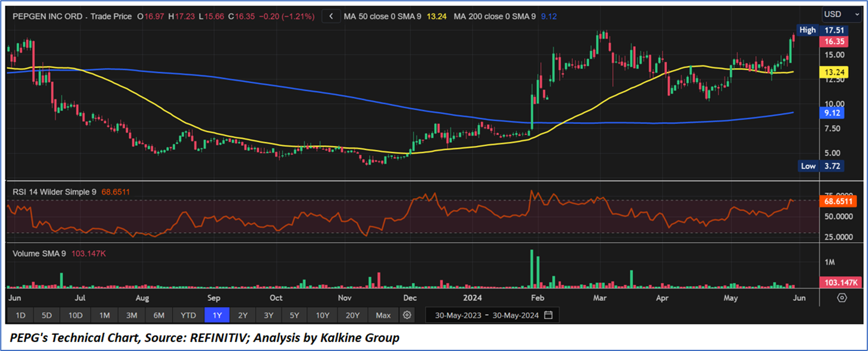Open the time range settings gear
Viewport: 868px width, 351px height.
[x=407, y=315]
